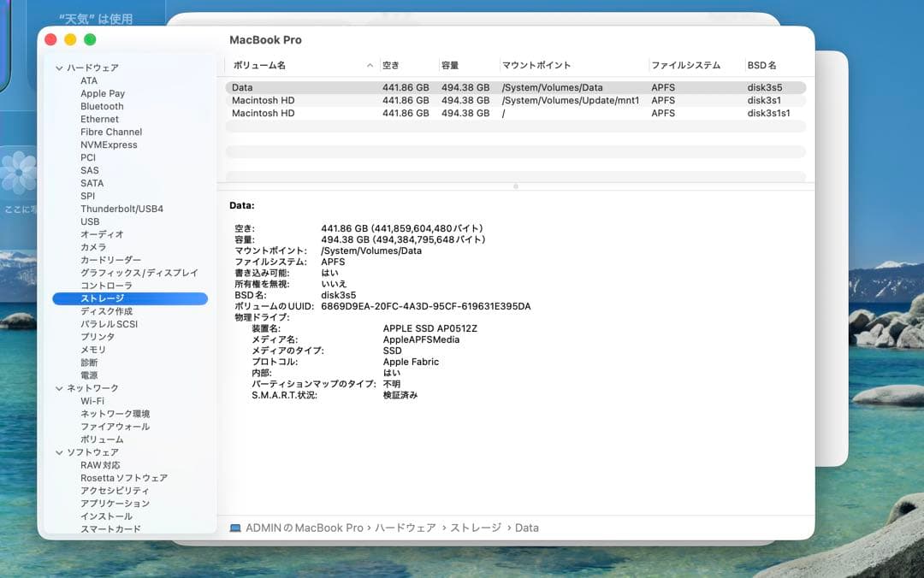Sort by マウントポイント column header
The height and width of the screenshot is (578, 924).
tap(536, 65)
